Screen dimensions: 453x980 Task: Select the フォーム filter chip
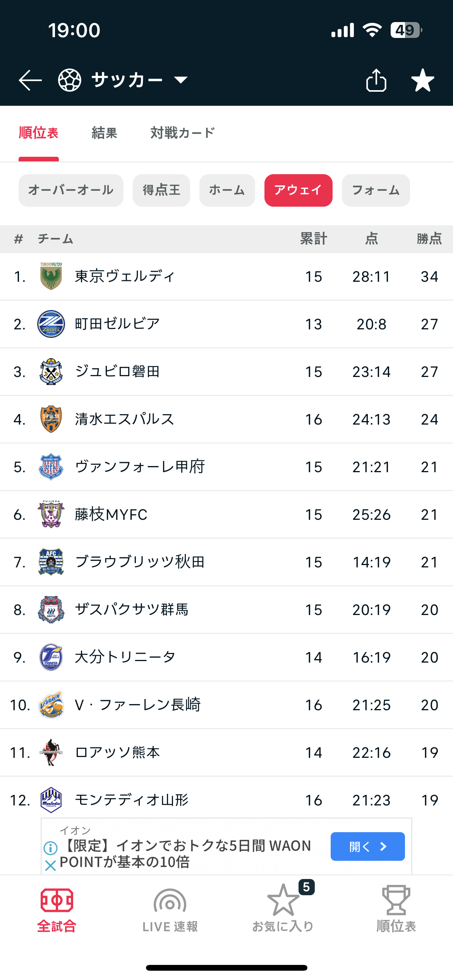(376, 190)
